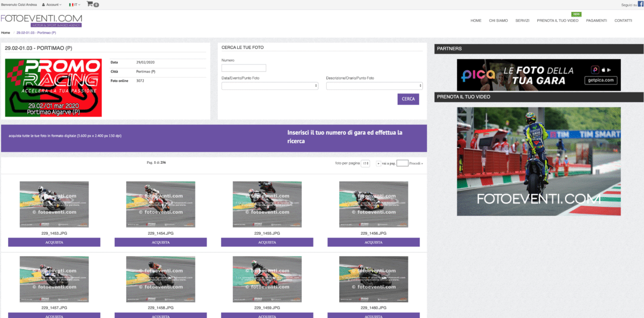Go to the CHI SIAMO menu item
Viewport: 644px width, 318px height.
point(498,20)
